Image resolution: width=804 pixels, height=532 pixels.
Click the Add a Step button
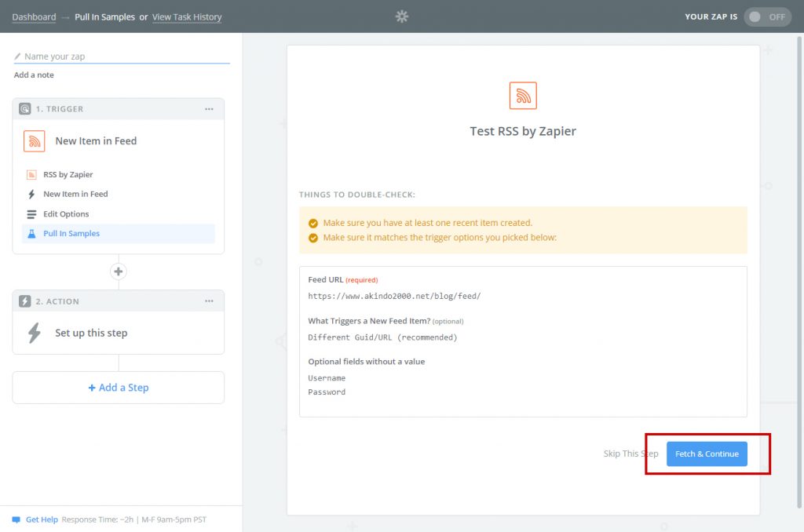coord(119,388)
